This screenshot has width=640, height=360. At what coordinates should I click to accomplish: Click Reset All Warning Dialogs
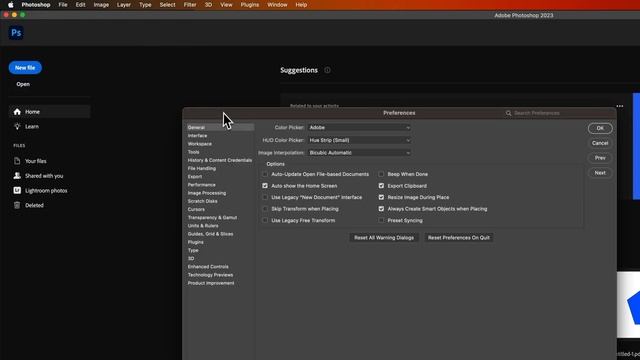click(x=384, y=238)
